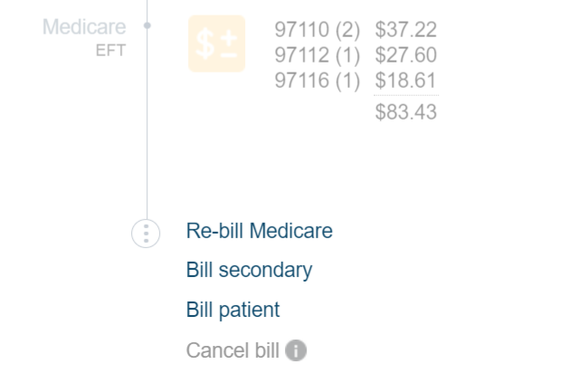This screenshot has height=374, width=588.
Task: Click the dotted divider above the total
Action: [405, 95]
